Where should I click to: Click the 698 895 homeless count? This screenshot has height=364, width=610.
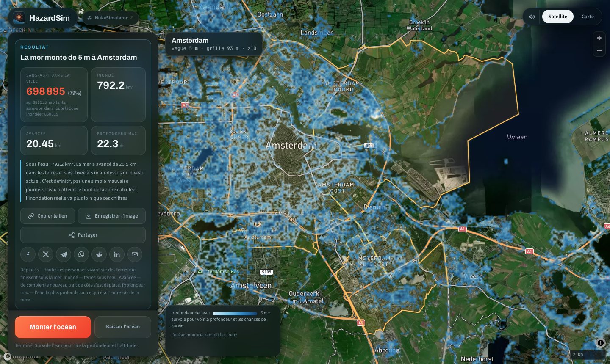pos(46,91)
